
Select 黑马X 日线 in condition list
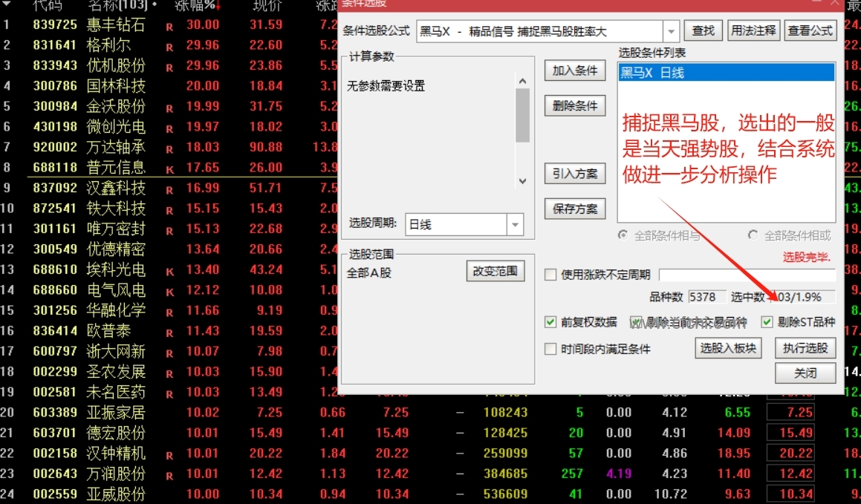tap(727, 73)
